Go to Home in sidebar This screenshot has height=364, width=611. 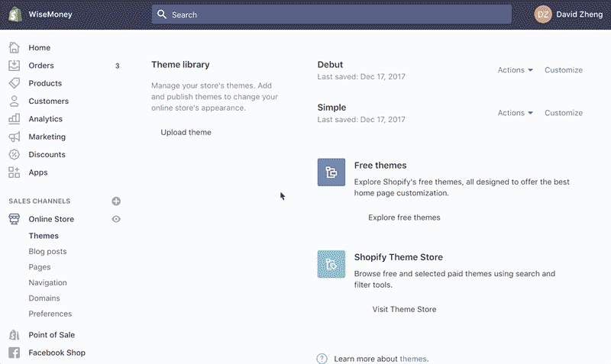click(x=40, y=47)
